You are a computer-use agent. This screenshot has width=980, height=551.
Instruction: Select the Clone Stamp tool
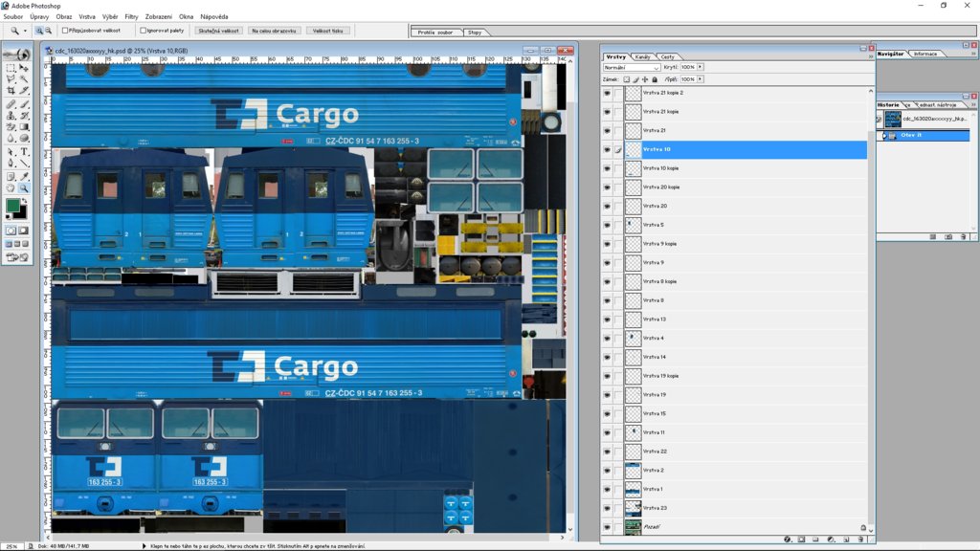(x=10, y=116)
